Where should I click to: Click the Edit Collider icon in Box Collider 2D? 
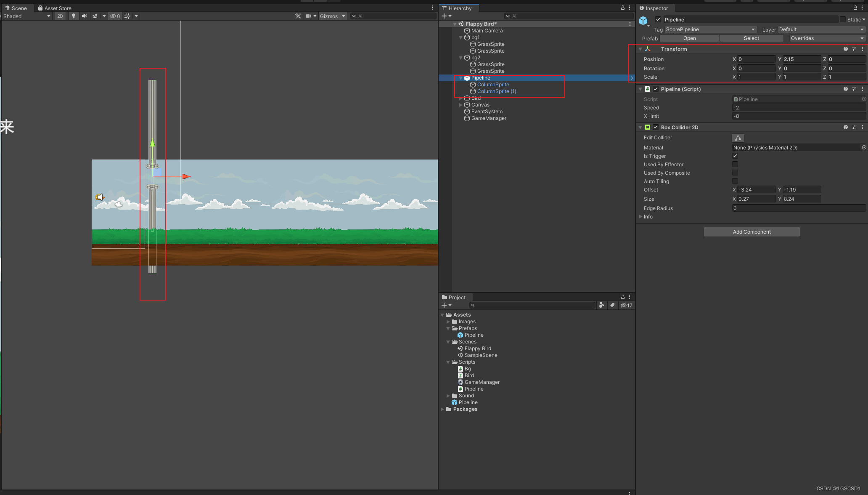click(738, 138)
